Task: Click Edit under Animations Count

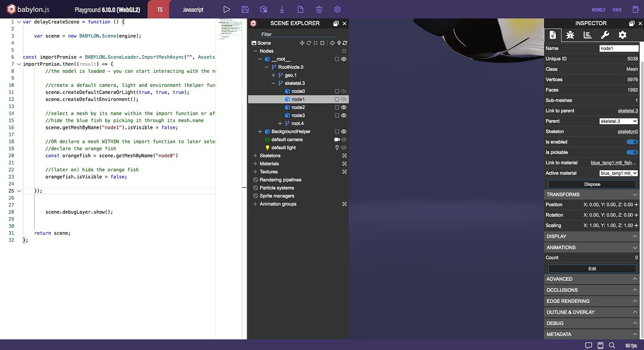Action: (591, 268)
